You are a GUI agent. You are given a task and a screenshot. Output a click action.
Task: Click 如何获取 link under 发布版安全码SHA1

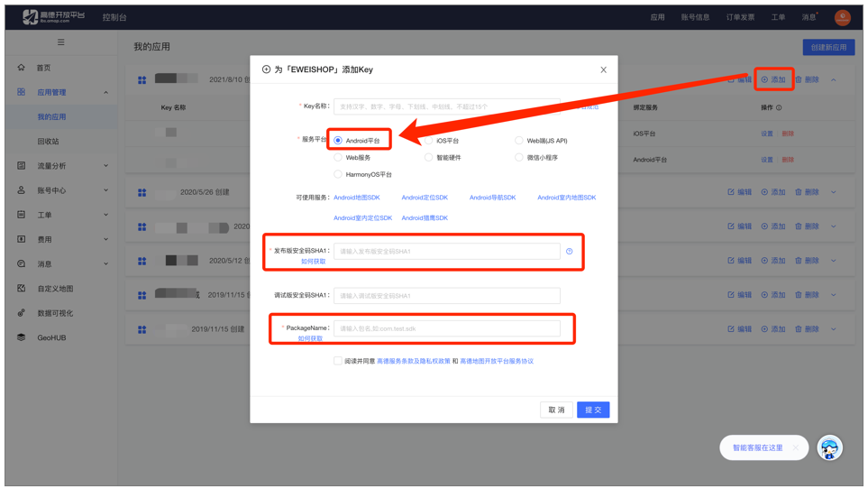click(314, 262)
